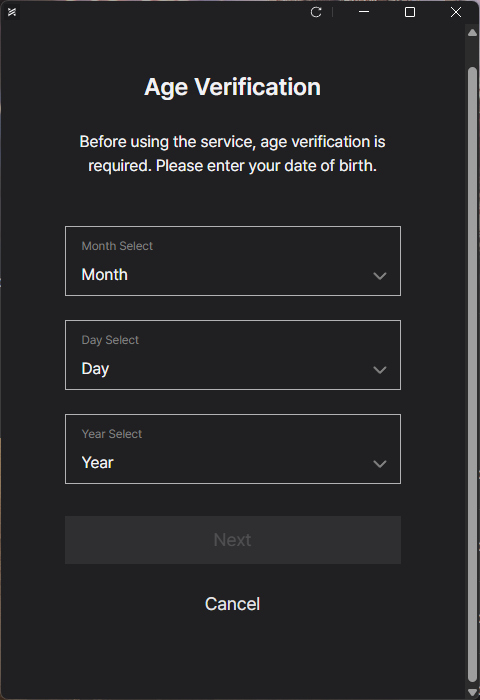The height and width of the screenshot is (700, 480).
Task: Minimize the Age Verification window
Action: pos(364,12)
